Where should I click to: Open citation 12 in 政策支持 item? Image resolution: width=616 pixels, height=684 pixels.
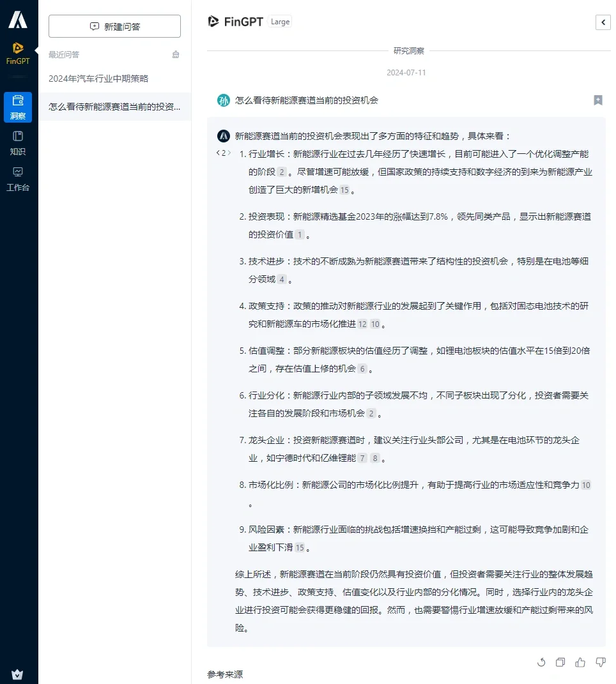point(362,324)
